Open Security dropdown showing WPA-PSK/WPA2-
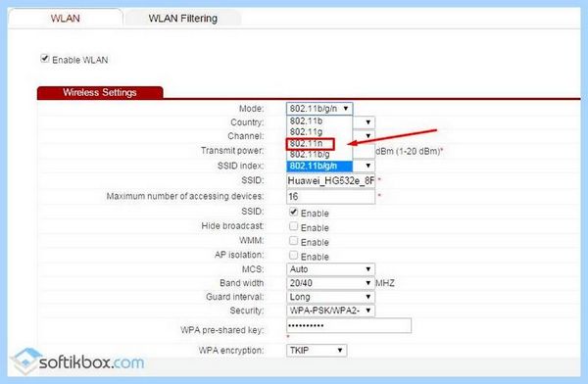Image resolution: width=588 pixels, height=384 pixels. pos(330,311)
